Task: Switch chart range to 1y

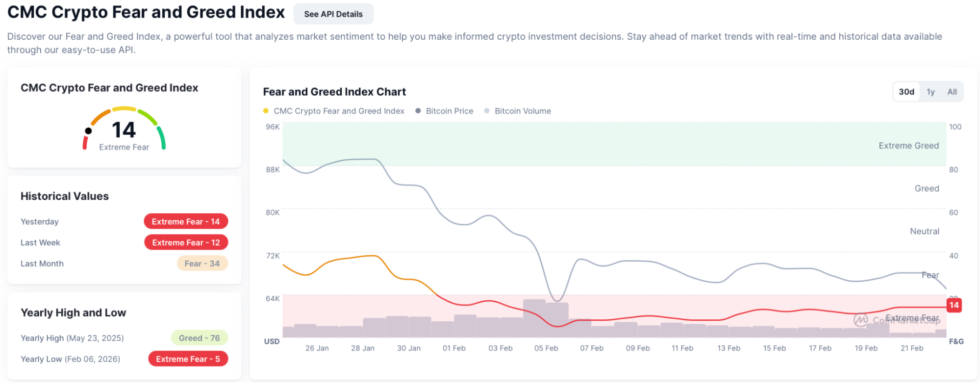Action: 930,92
